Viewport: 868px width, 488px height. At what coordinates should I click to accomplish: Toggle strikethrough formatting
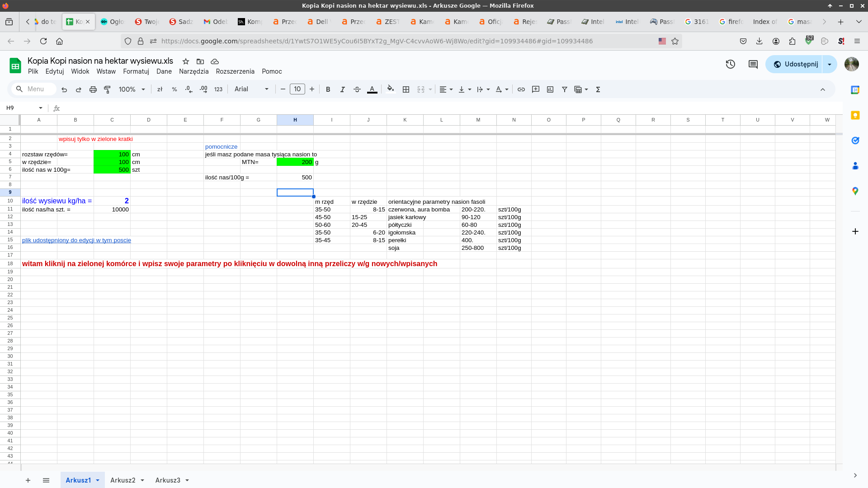tap(357, 89)
